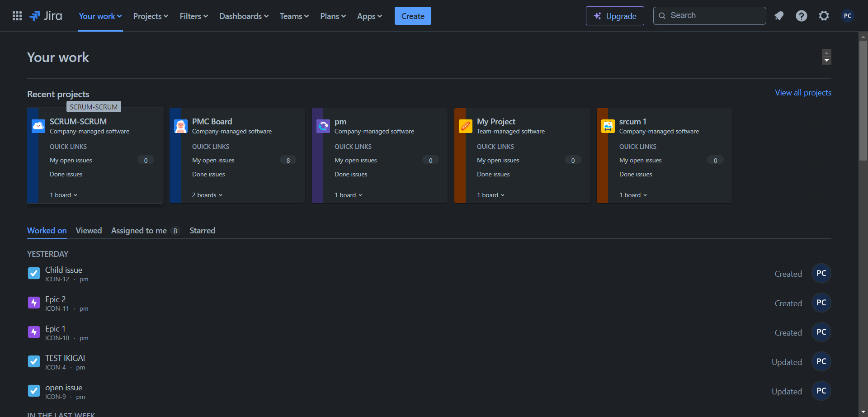
Task: Click the PC avatar on open issue row
Action: pyautogui.click(x=821, y=391)
